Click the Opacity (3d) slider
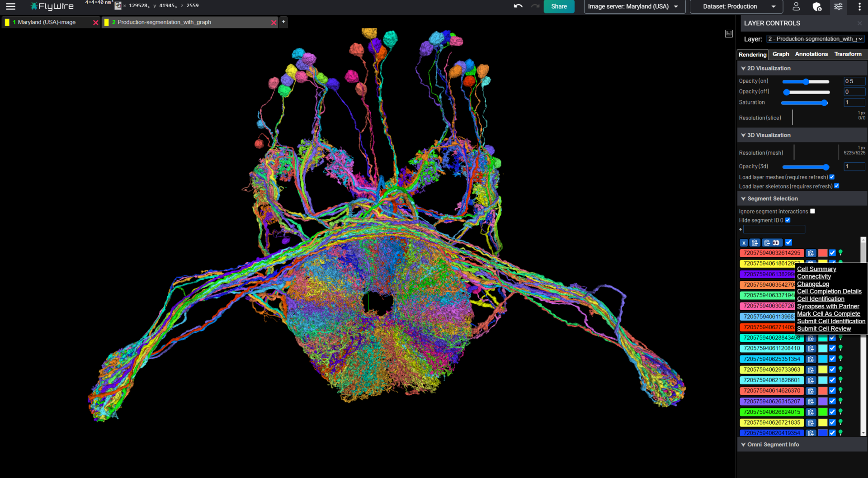Screen dimensions: 868x478 [806, 167]
